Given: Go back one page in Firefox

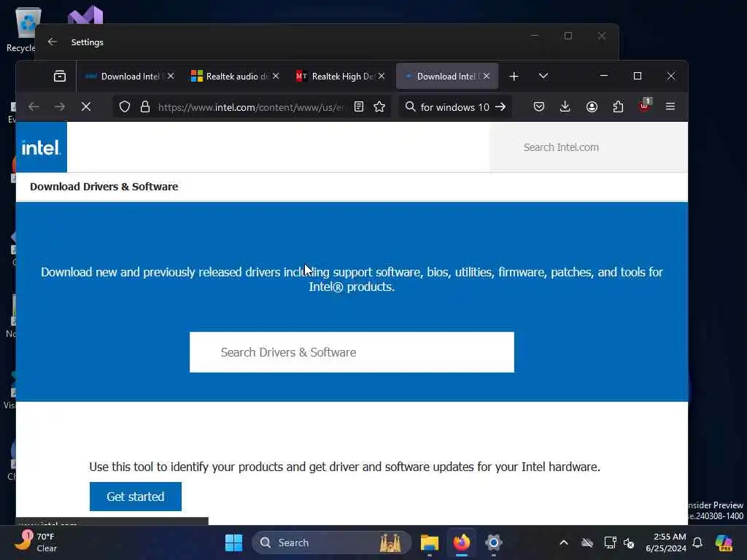Looking at the screenshot, I should pyautogui.click(x=34, y=106).
